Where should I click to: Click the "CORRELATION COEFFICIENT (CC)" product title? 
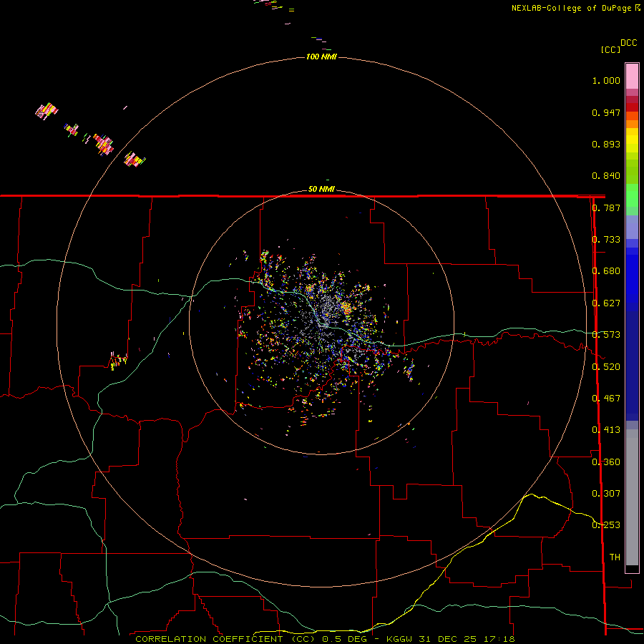click(225, 639)
